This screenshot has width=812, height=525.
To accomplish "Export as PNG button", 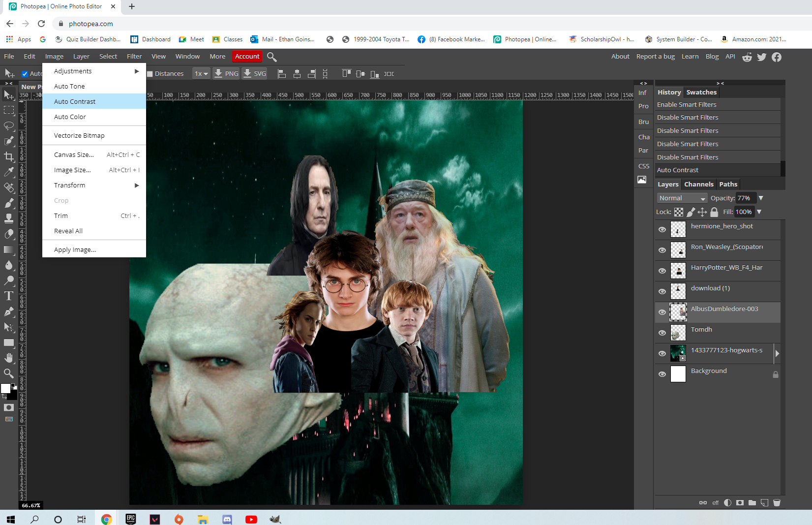I will (226, 74).
